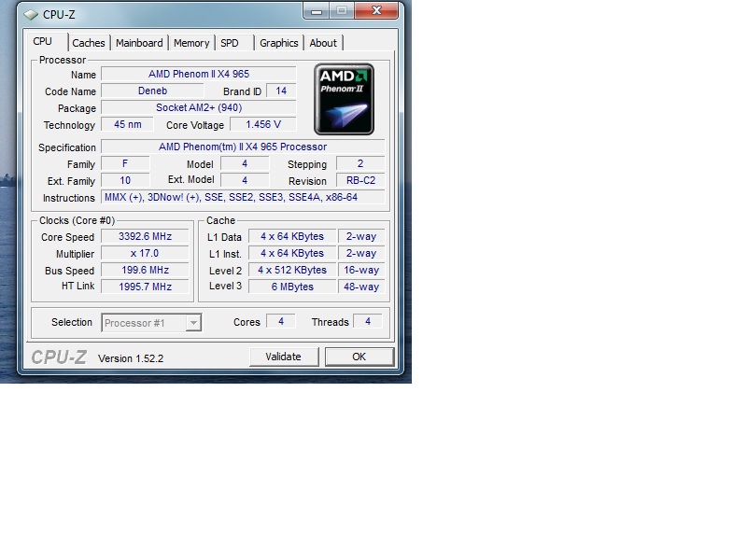Screen dimensions: 747x560
Task: Click the Family value 'F'
Action: coord(125,164)
